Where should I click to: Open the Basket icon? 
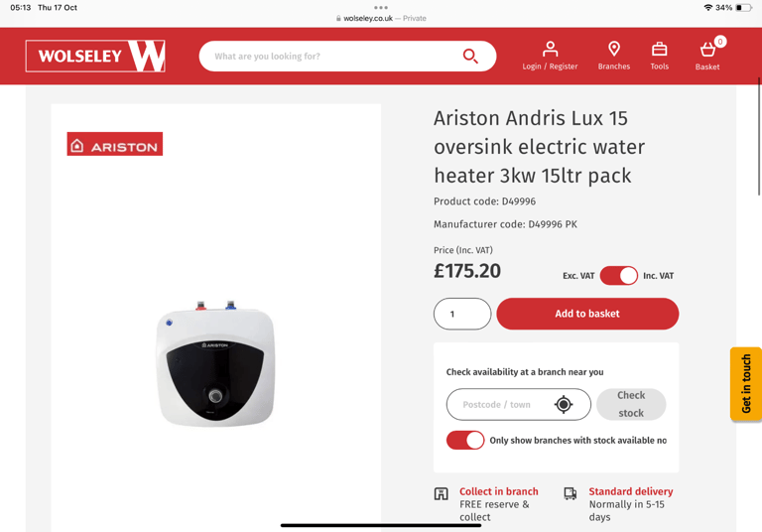[707, 50]
